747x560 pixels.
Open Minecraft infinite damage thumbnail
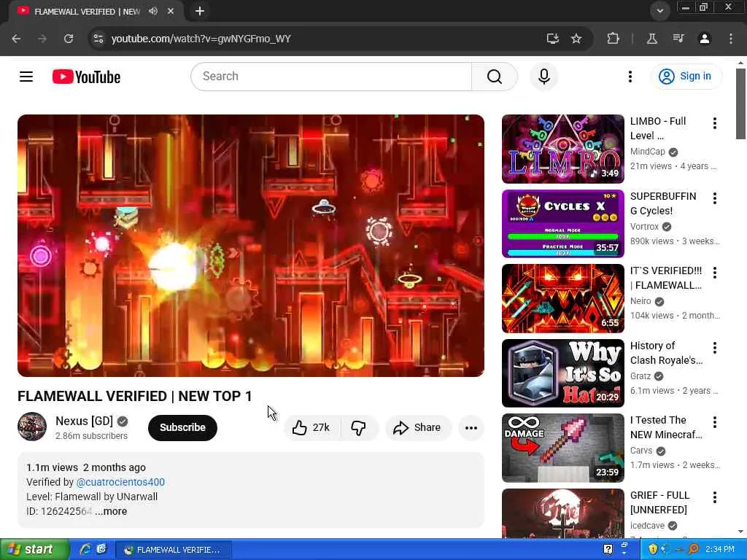pos(562,448)
